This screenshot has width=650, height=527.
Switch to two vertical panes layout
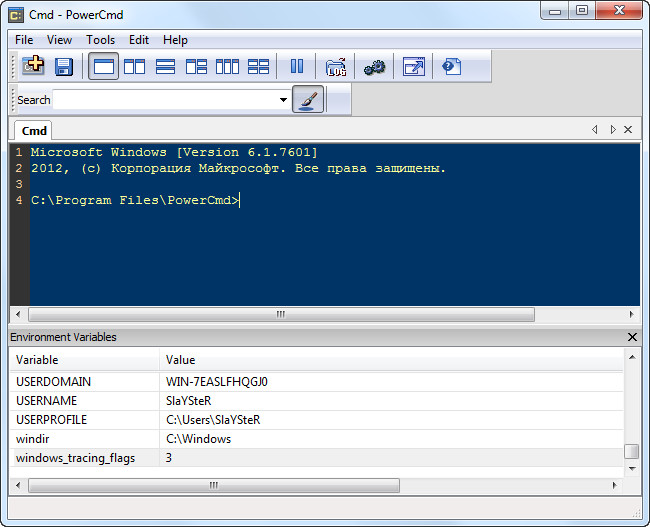coord(134,67)
